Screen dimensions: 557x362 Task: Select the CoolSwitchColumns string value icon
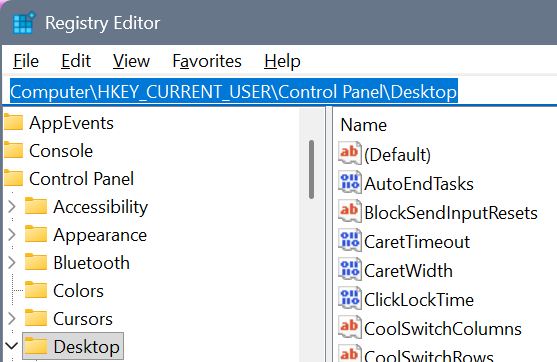click(x=350, y=328)
